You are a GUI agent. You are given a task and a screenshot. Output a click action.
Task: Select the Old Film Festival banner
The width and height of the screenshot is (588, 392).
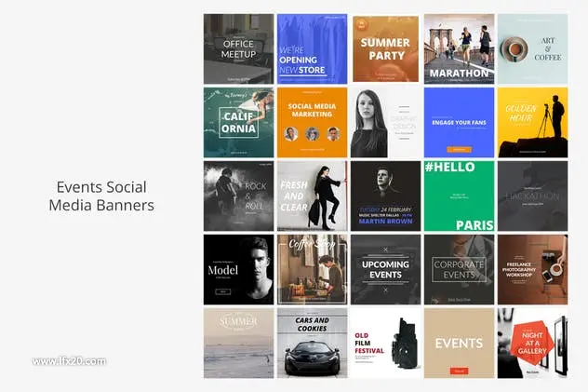[385, 343]
